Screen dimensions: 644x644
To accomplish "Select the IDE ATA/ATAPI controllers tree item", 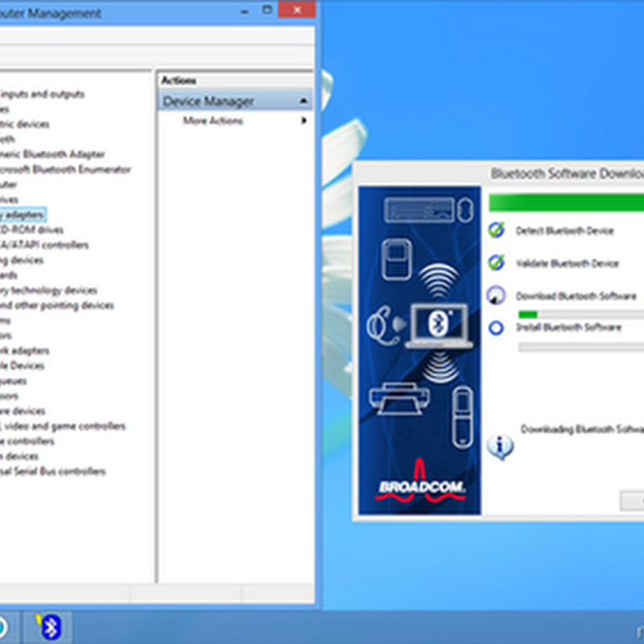I will pos(44,245).
